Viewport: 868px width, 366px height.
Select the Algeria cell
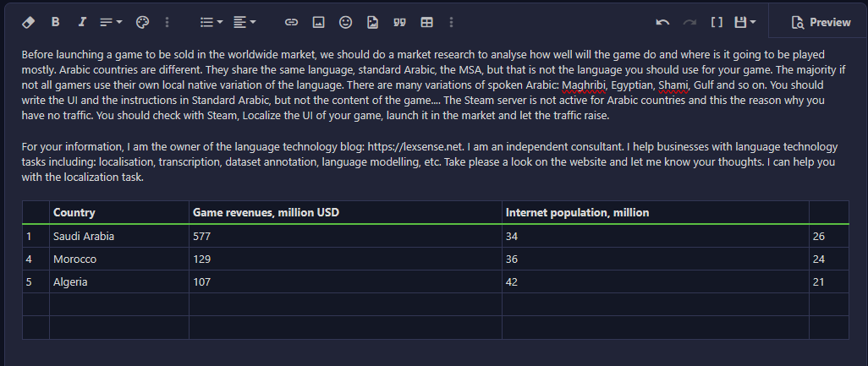click(x=119, y=281)
